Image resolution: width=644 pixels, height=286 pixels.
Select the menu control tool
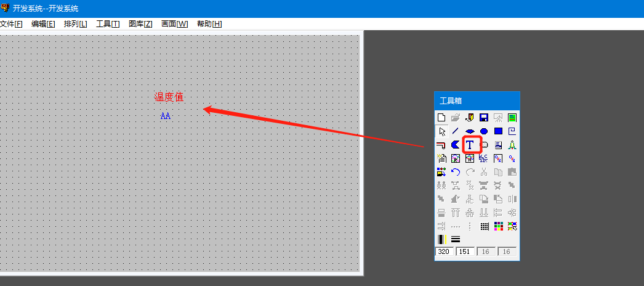click(498, 145)
